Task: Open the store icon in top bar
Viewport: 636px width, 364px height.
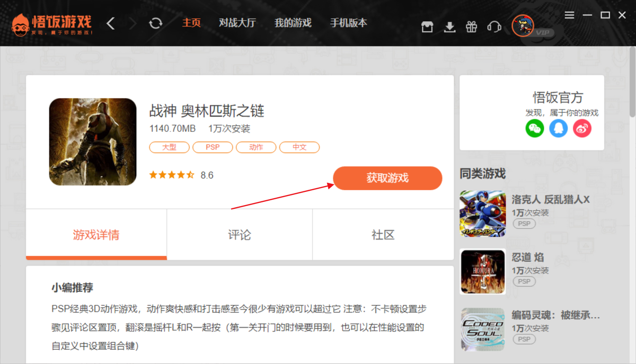Action: pos(427,27)
